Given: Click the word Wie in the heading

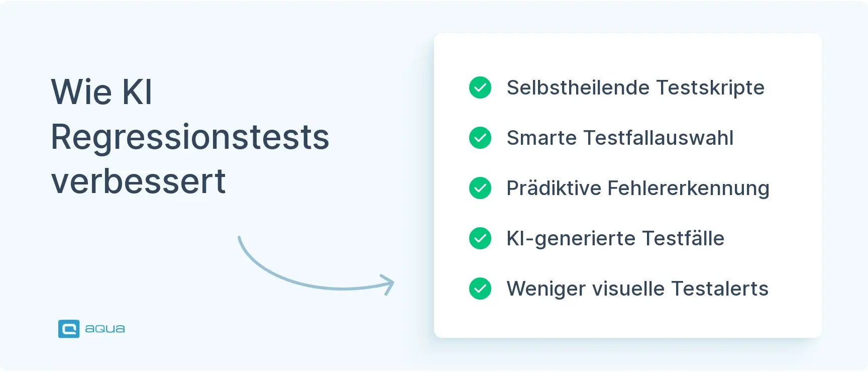Looking at the screenshot, I should [81, 92].
